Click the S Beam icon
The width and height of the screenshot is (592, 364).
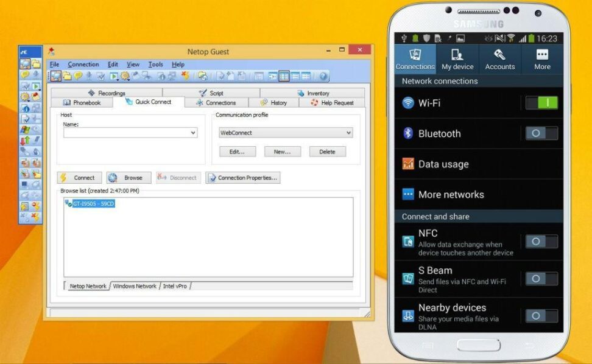pyautogui.click(x=407, y=278)
